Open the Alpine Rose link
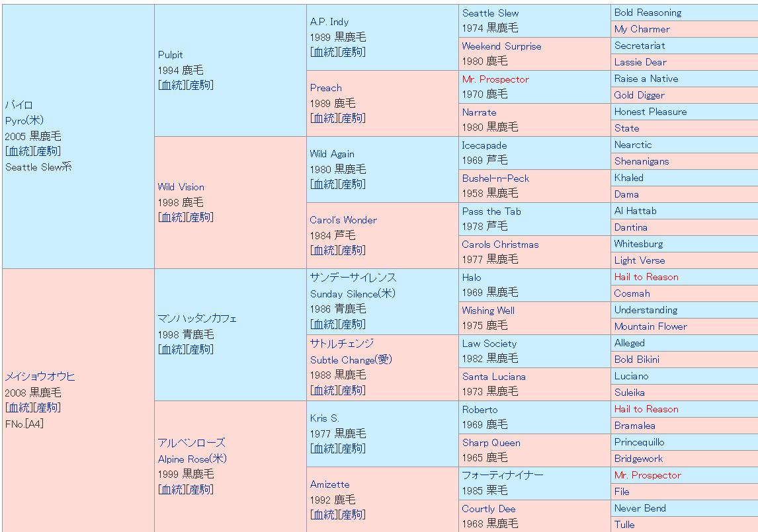Viewport: 758px width, 532px height. pyautogui.click(x=192, y=459)
